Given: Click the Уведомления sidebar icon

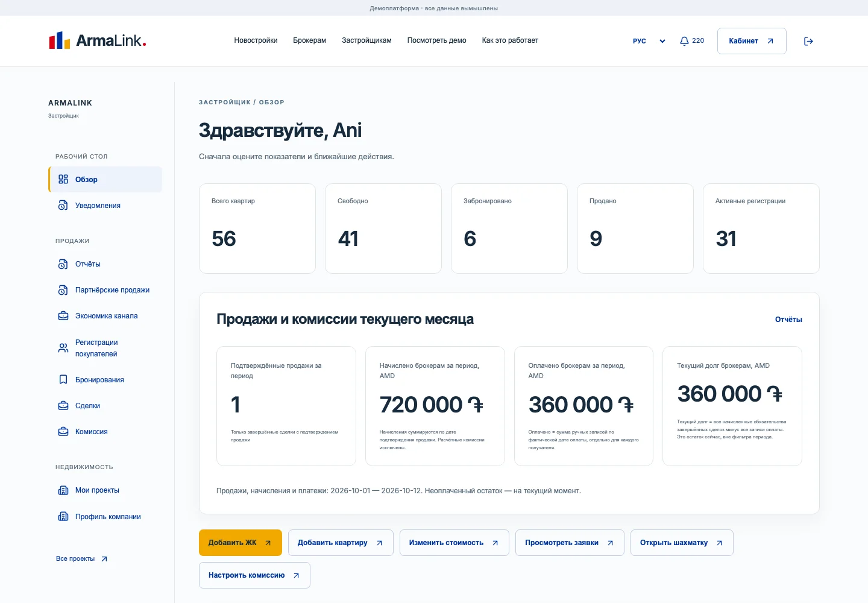Looking at the screenshot, I should (63, 205).
